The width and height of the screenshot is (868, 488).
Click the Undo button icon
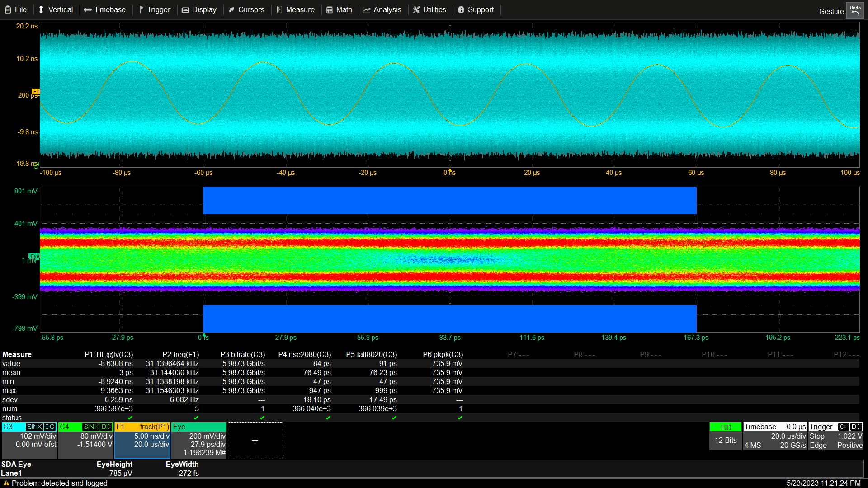point(855,11)
